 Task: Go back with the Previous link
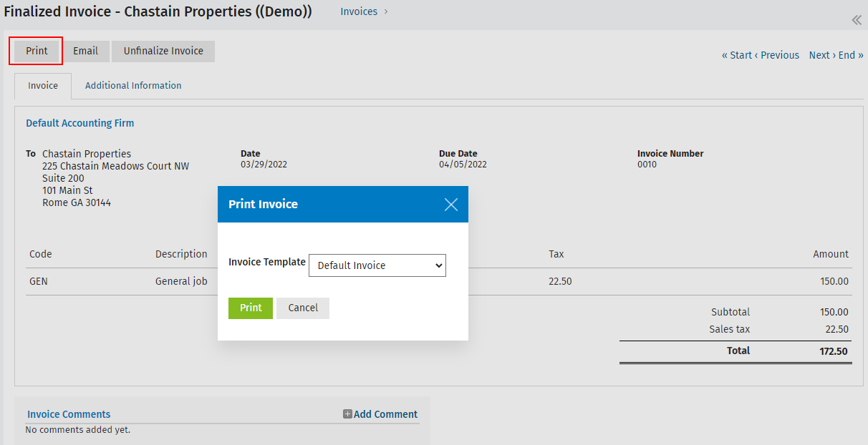[x=779, y=54]
